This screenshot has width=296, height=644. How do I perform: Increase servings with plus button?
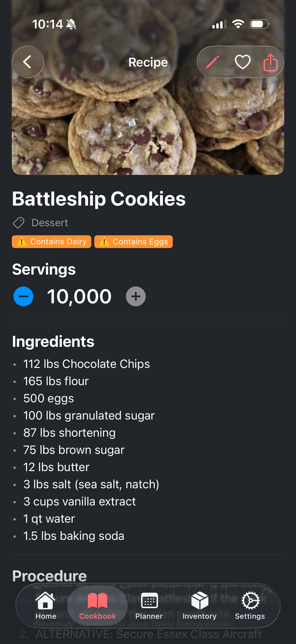click(136, 296)
